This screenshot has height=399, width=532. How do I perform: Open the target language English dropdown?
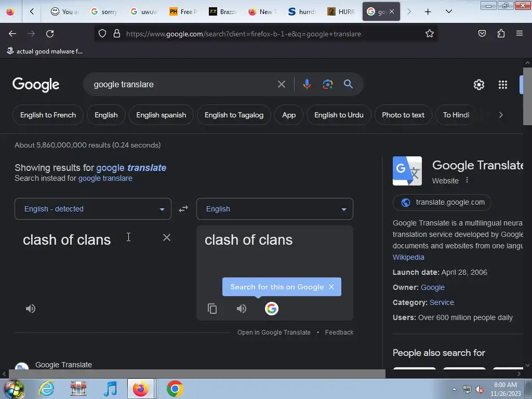pos(274,209)
